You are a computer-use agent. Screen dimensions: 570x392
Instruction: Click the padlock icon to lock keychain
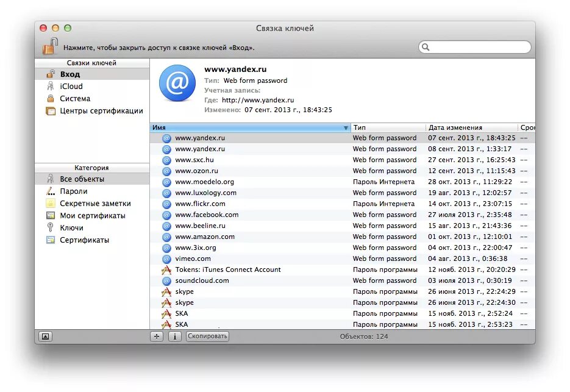pyautogui.click(x=50, y=46)
